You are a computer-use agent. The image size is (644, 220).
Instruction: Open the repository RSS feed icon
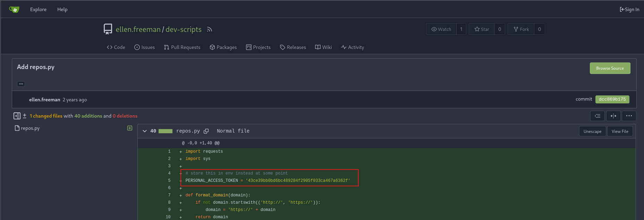coord(209,29)
